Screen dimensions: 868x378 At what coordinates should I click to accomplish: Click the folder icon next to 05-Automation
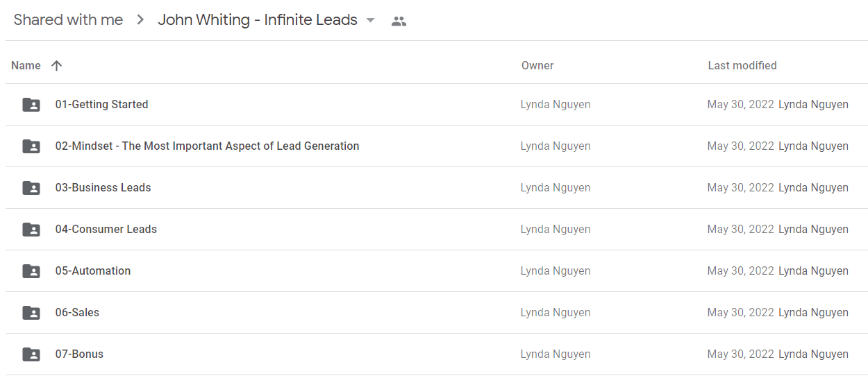31,271
